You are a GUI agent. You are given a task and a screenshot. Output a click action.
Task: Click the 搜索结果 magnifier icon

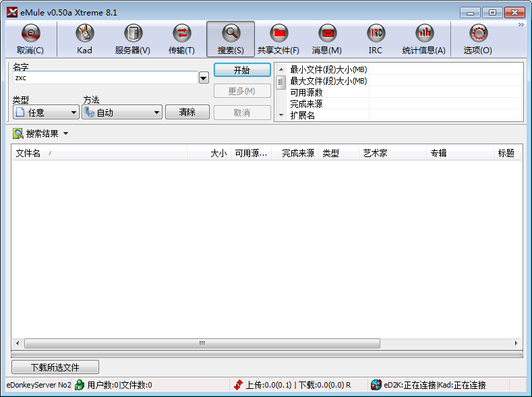[x=18, y=133]
